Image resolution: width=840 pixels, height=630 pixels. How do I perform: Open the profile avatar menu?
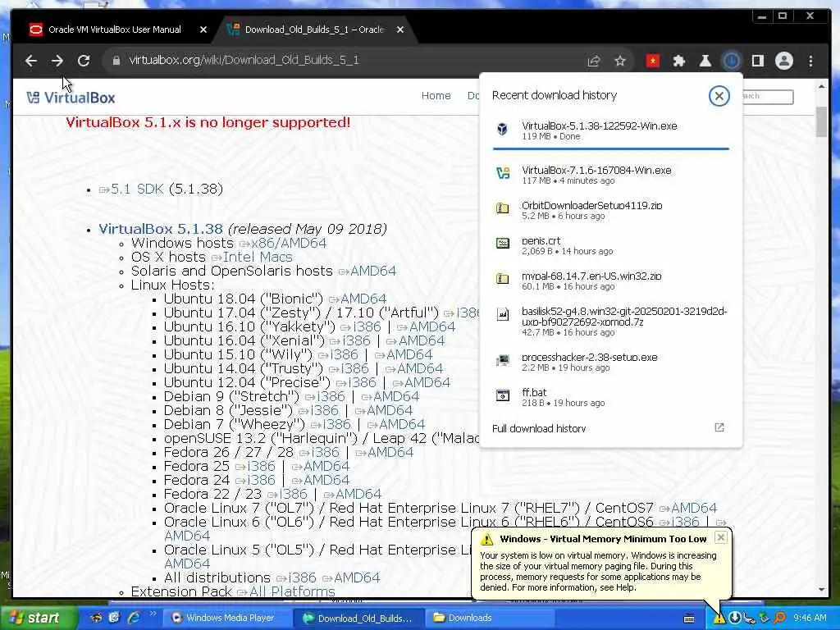tap(783, 61)
